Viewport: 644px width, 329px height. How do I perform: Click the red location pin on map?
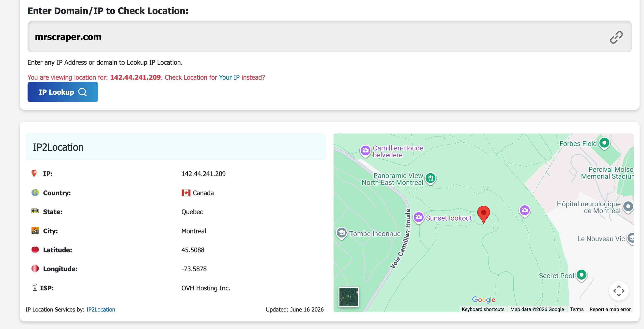(484, 215)
